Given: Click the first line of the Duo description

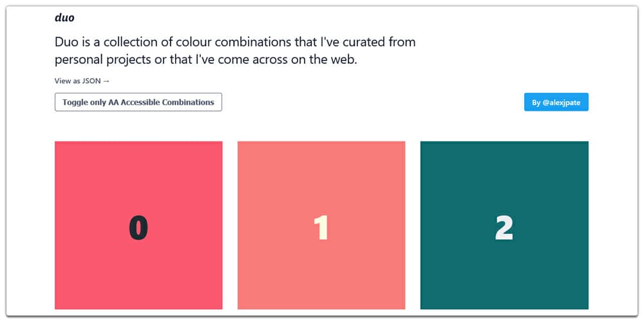Looking at the screenshot, I should tap(235, 43).
